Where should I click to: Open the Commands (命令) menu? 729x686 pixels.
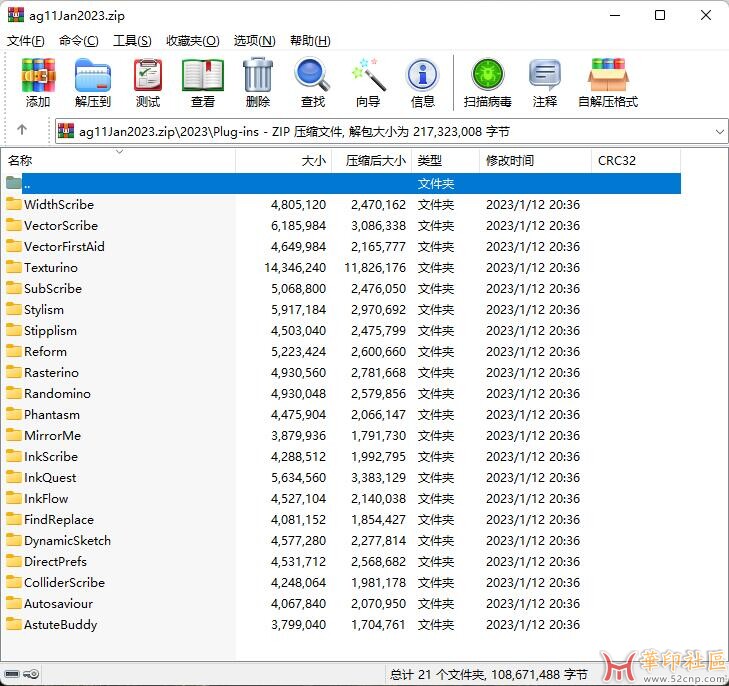coord(79,41)
